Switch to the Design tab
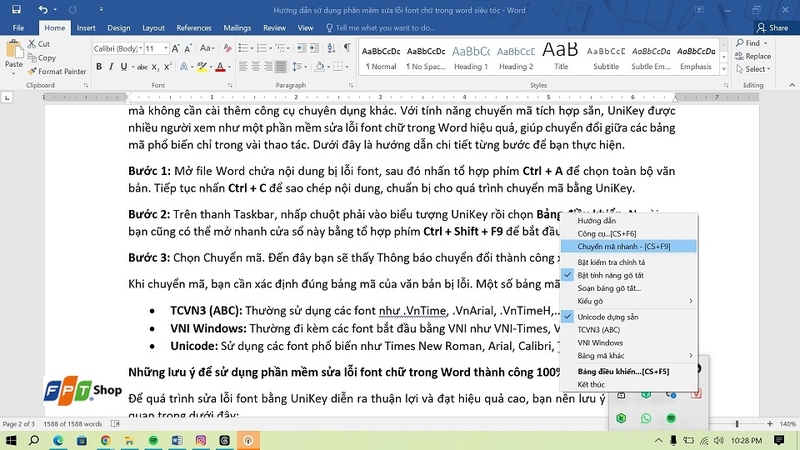800x450 pixels. (x=119, y=28)
